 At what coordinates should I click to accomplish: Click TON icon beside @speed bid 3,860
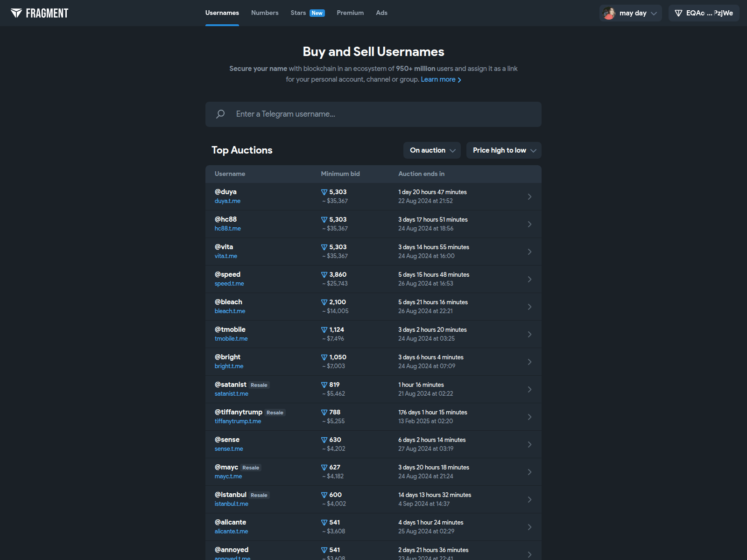click(x=324, y=275)
